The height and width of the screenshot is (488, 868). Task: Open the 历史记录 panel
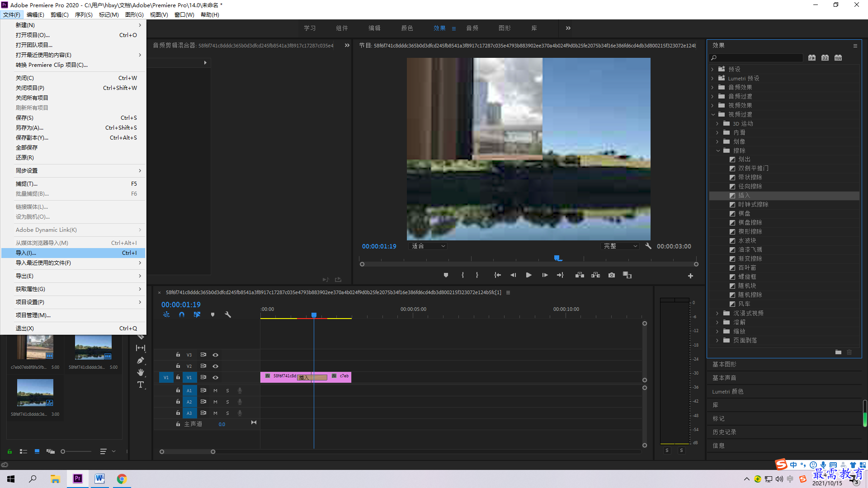click(724, 432)
